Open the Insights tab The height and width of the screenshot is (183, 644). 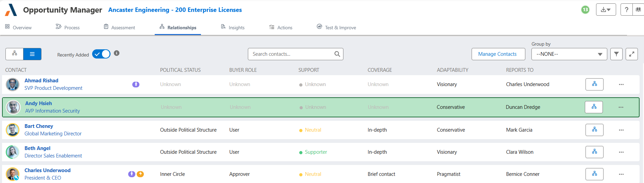[233, 28]
